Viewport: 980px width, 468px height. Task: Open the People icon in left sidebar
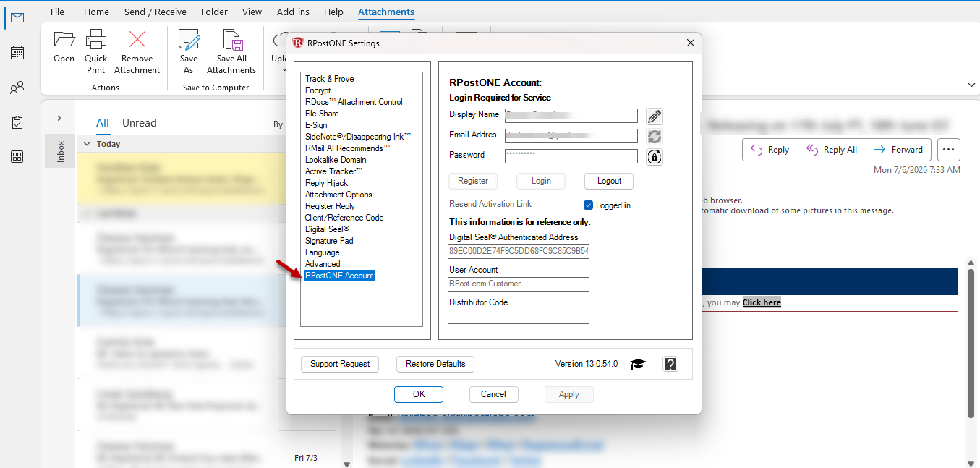[x=17, y=88]
